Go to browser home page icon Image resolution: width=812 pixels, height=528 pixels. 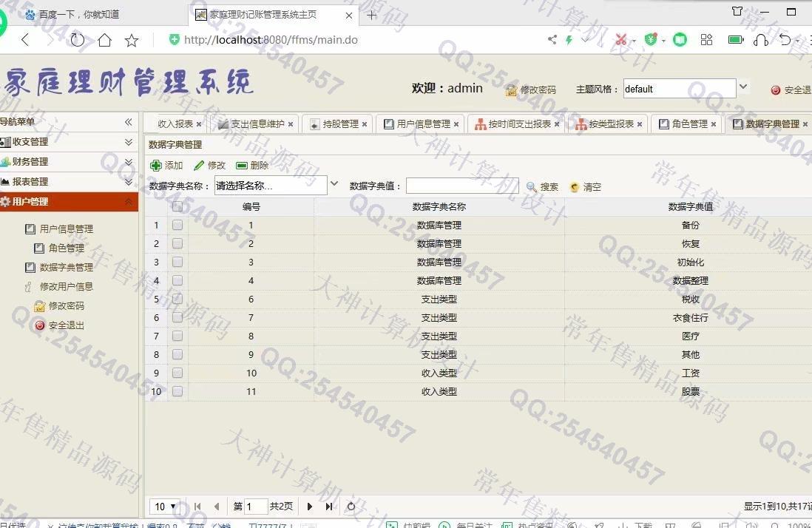click(x=104, y=40)
